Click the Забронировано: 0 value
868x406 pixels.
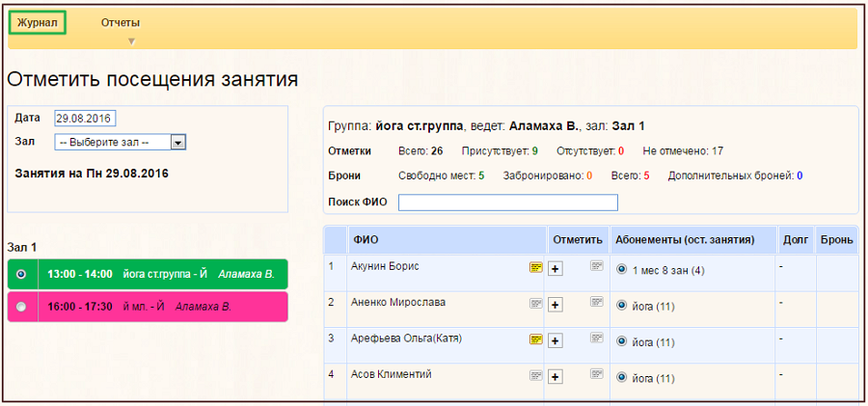click(x=548, y=176)
